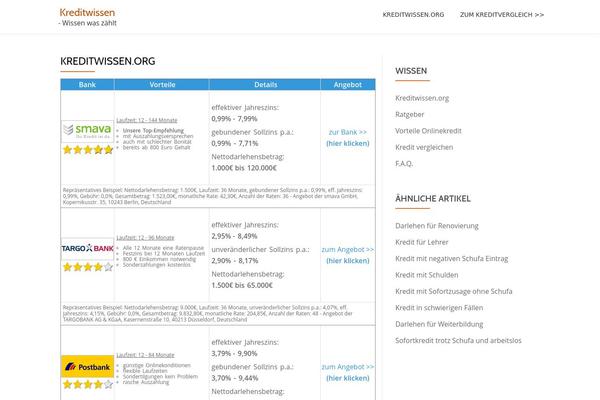Viewport: 600px width, 400px height.
Task: Open article 'Kredit für Lehrer'
Action: click(422, 242)
